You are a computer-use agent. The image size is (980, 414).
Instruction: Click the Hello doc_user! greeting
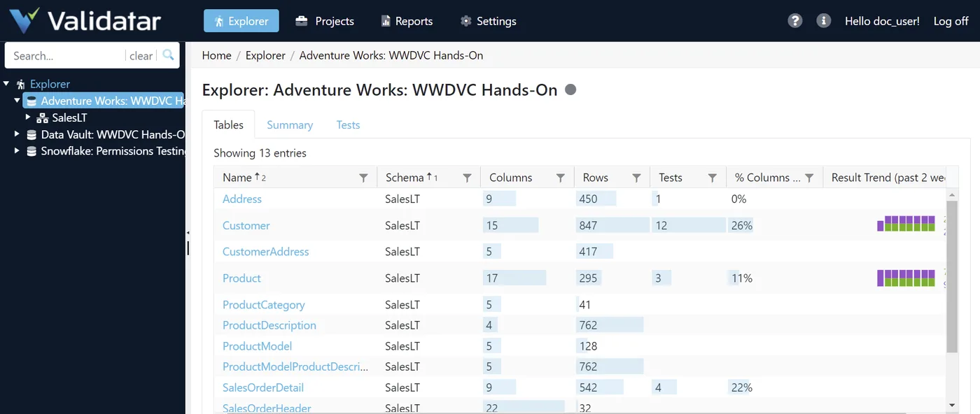pyautogui.click(x=882, y=21)
